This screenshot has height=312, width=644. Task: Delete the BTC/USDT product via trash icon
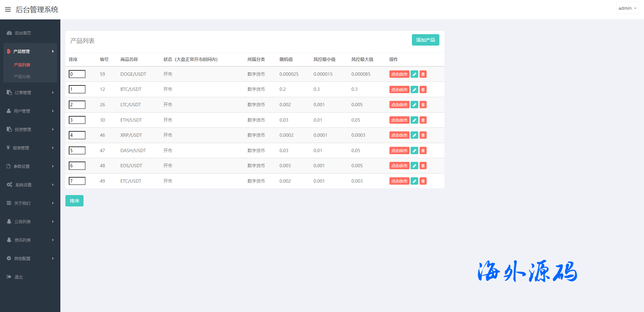click(423, 89)
